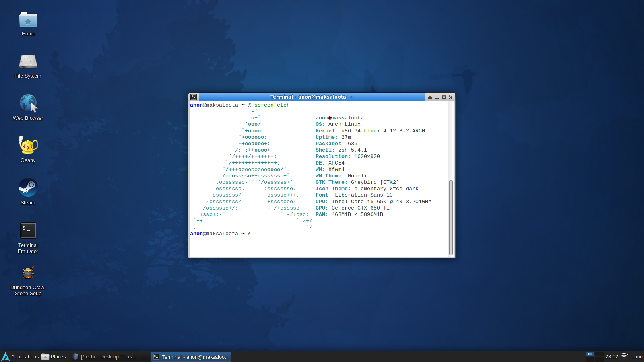
Task: Select the Terminal taskbar window button
Action: (x=191, y=357)
